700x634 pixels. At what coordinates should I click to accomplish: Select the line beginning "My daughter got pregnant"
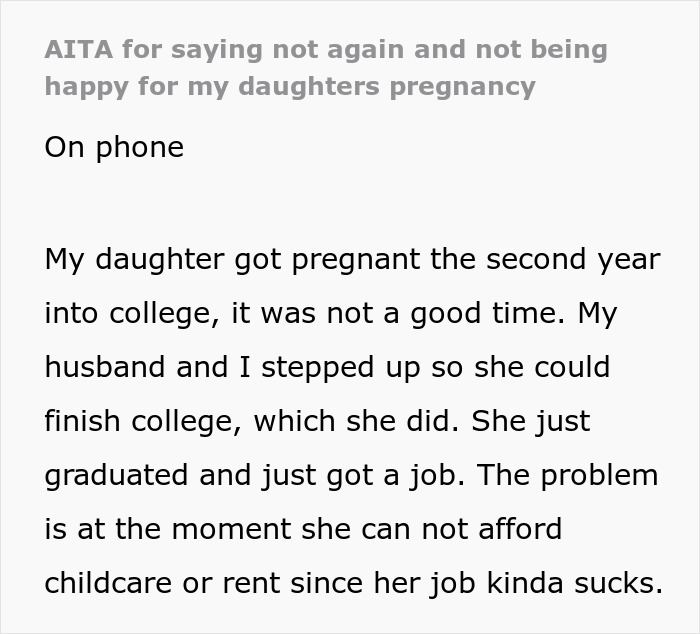click(352, 259)
